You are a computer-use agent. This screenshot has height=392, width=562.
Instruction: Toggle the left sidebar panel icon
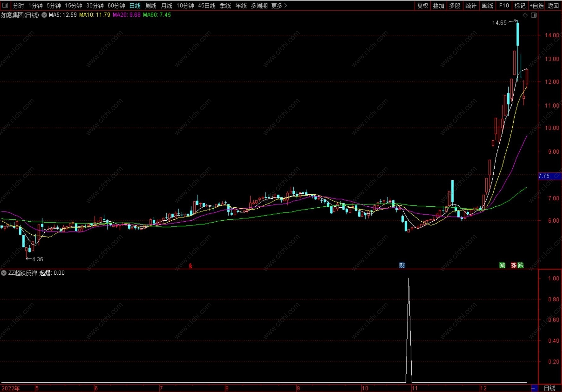5,6
